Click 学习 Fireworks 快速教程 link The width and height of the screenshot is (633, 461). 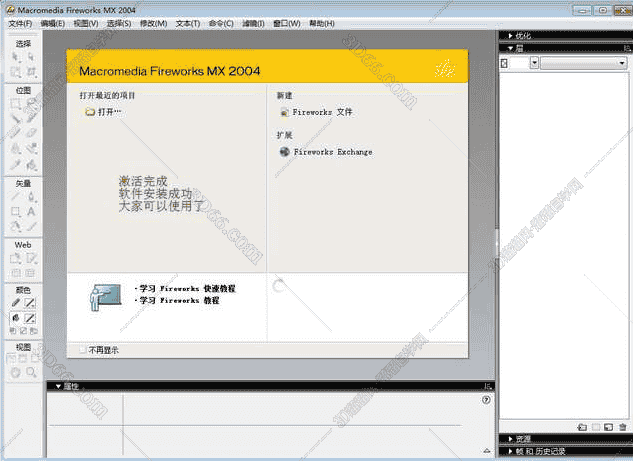point(187,288)
